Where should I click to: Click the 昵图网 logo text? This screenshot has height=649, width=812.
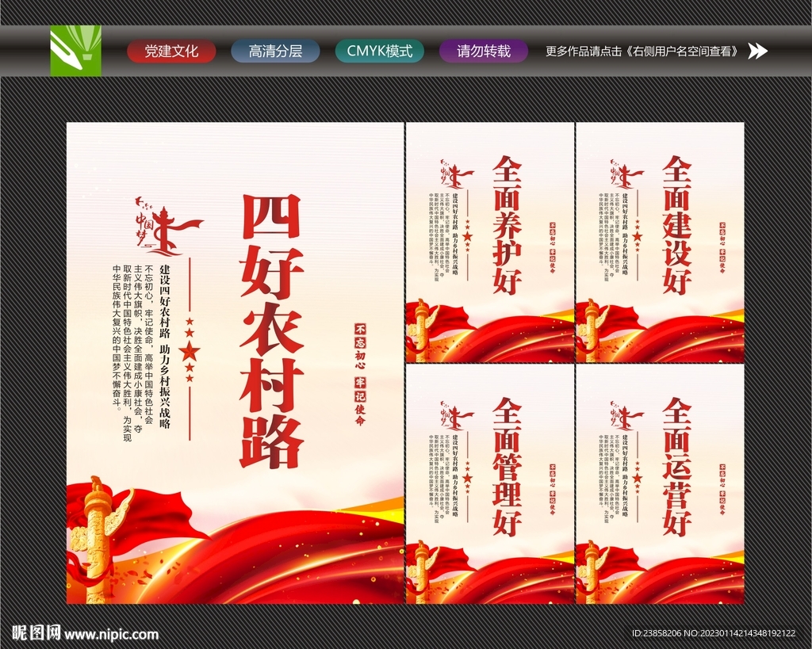pos(36,633)
